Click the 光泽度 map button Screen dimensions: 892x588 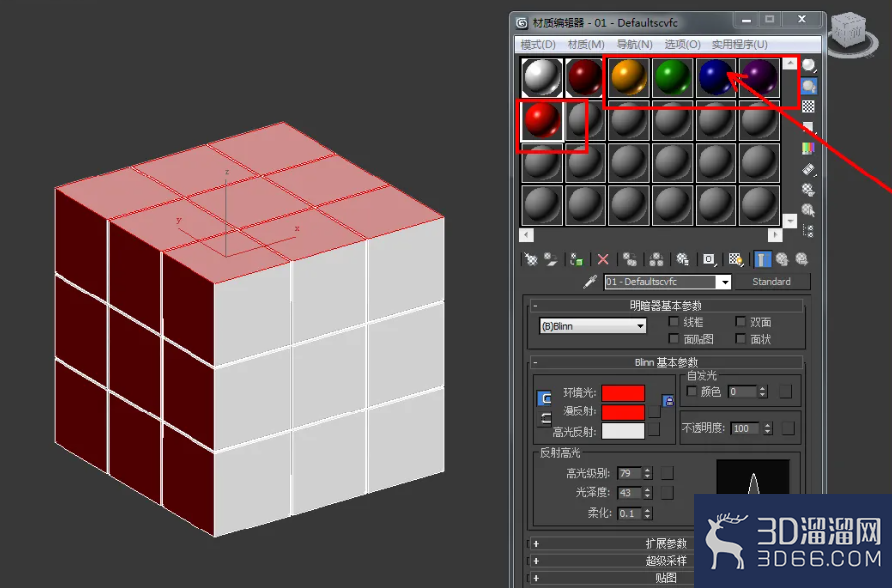pos(668,493)
